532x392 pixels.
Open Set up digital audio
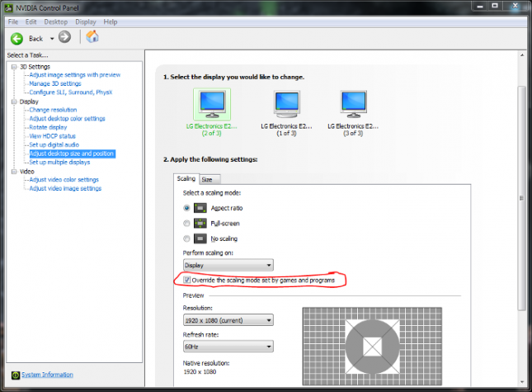pos(54,144)
